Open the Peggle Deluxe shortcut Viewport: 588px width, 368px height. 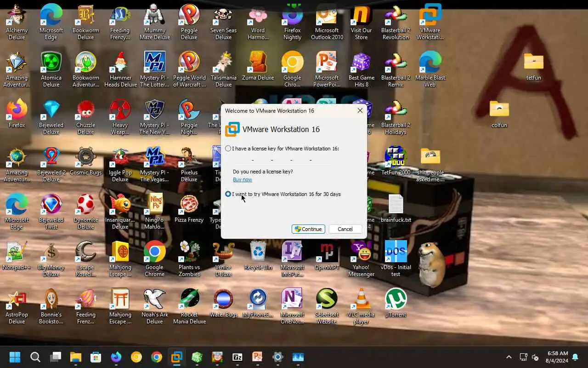pos(189,22)
